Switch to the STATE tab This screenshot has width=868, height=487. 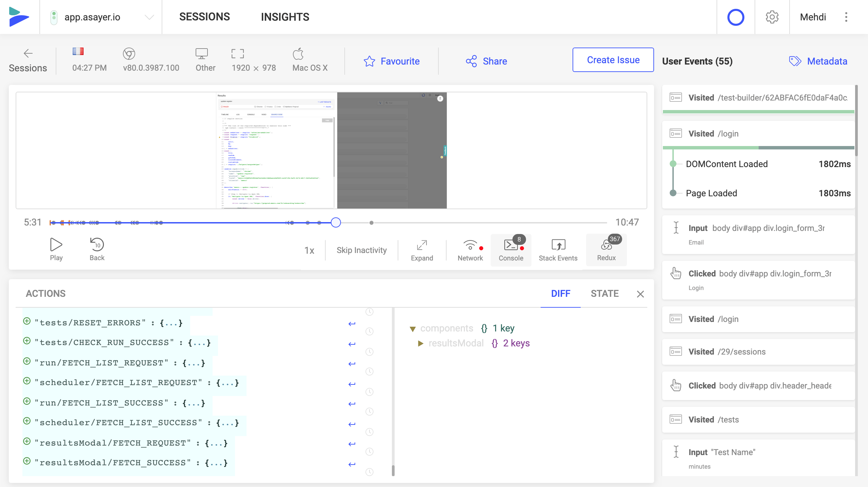605,293
